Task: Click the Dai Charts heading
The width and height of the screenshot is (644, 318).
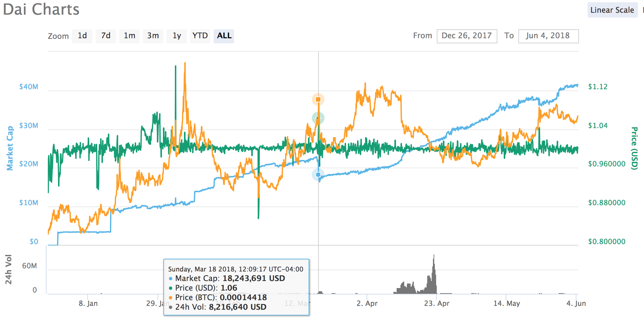Action: coord(41,10)
